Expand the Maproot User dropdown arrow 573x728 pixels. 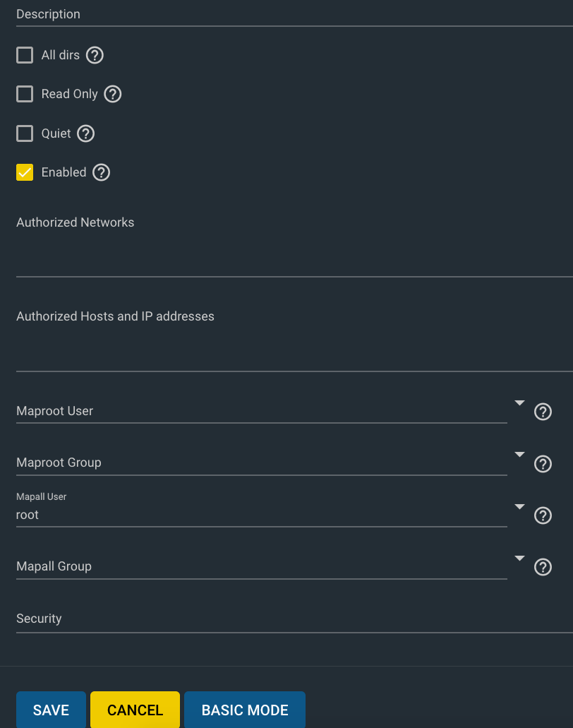(x=519, y=403)
